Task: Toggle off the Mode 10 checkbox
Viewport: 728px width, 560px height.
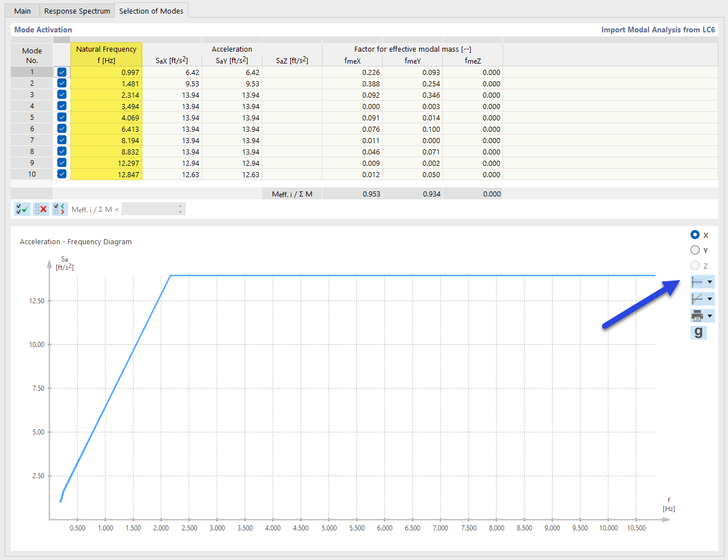Action: pos(61,174)
